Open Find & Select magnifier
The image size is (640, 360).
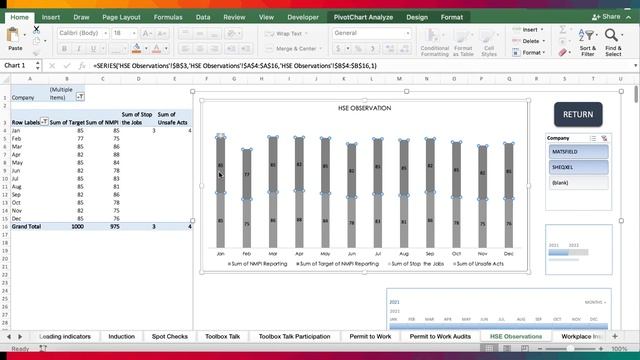[613, 42]
